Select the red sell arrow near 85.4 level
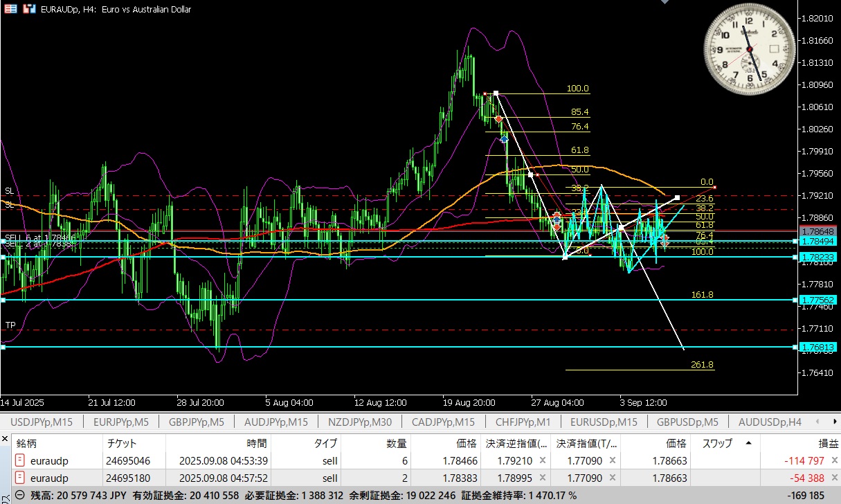The height and width of the screenshot is (504, 841). coord(498,120)
